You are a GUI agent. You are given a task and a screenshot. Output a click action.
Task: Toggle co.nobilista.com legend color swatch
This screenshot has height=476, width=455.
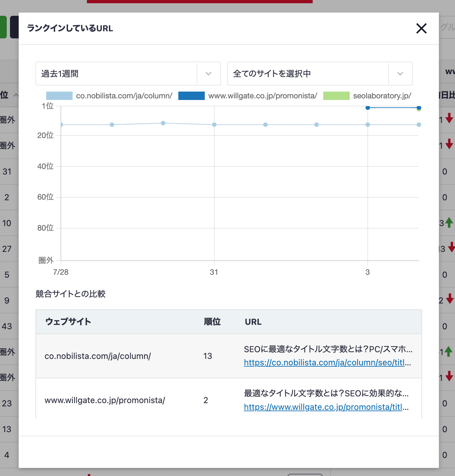tap(59, 96)
